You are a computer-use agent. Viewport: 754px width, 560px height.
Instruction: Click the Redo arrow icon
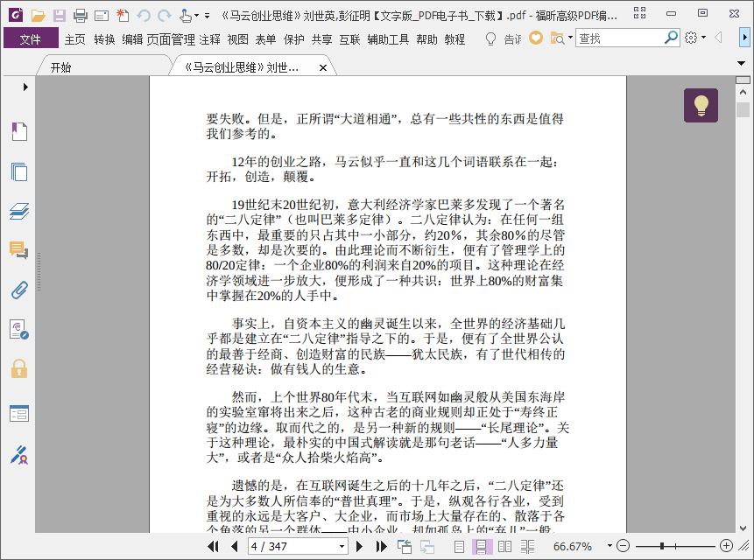tap(165, 16)
